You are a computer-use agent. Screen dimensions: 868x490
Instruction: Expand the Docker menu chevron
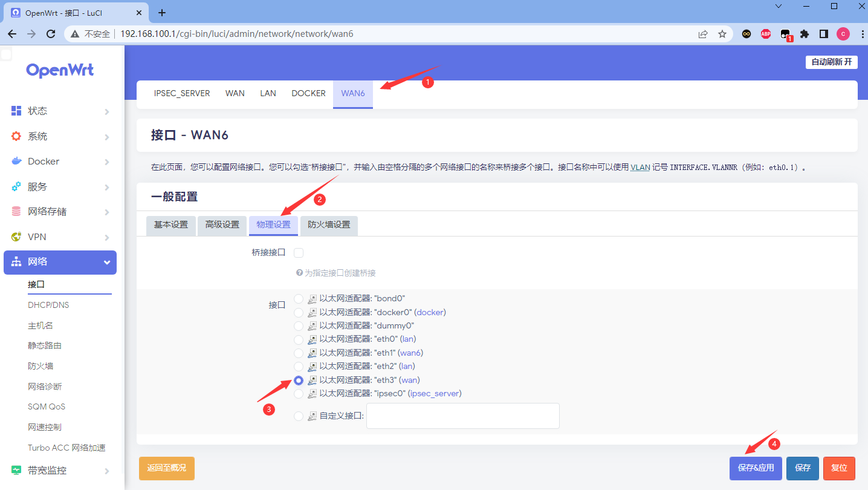click(106, 162)
